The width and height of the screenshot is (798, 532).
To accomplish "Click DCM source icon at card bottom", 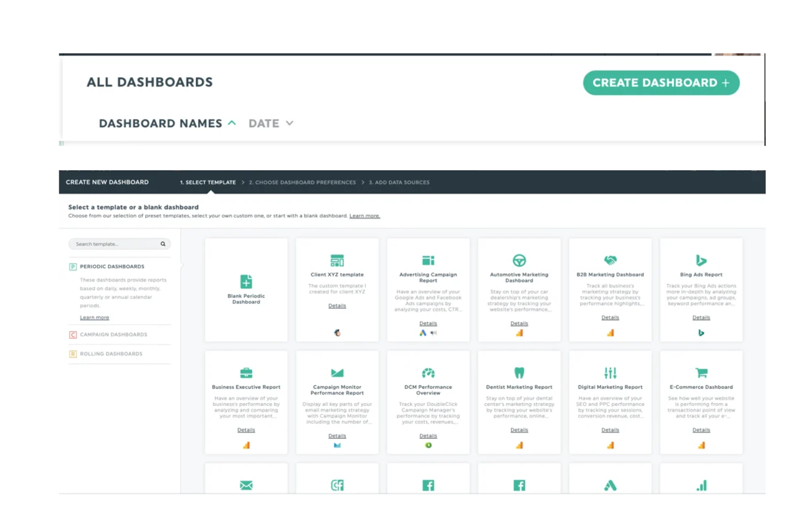I will click(x=428, y=446).
